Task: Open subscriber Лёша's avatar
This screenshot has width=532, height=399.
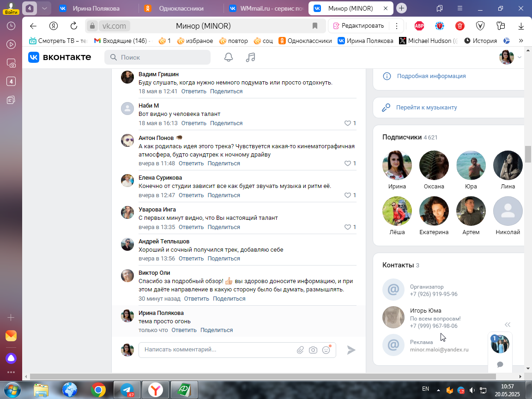Action: pos(397,211)
